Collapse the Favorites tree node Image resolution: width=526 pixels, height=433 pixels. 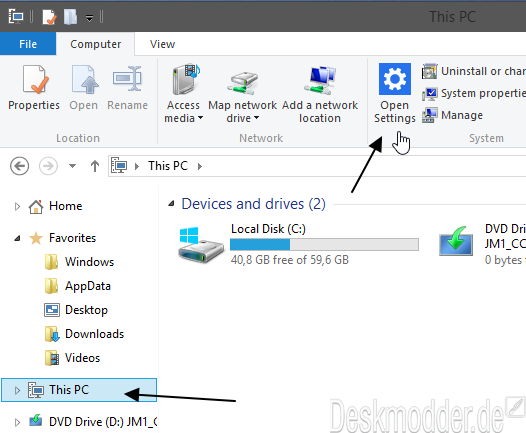coord(17,238)
